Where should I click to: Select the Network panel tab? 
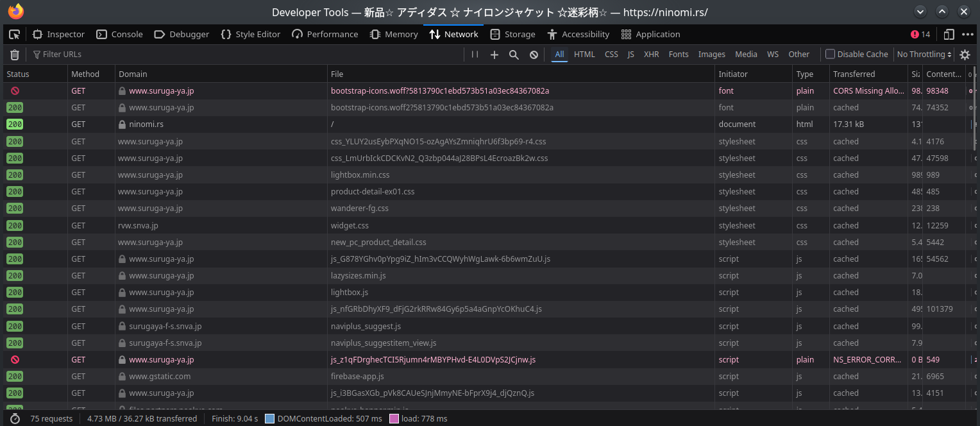453,35
